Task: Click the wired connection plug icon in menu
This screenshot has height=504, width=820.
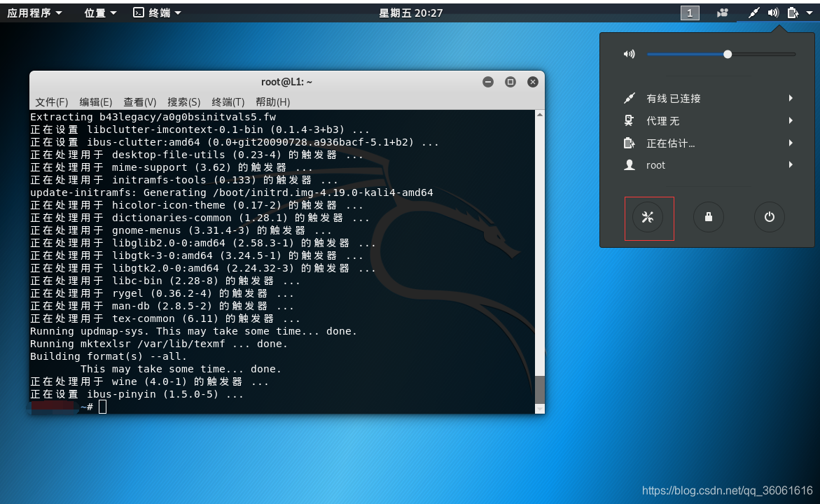Action: point(629,98)
